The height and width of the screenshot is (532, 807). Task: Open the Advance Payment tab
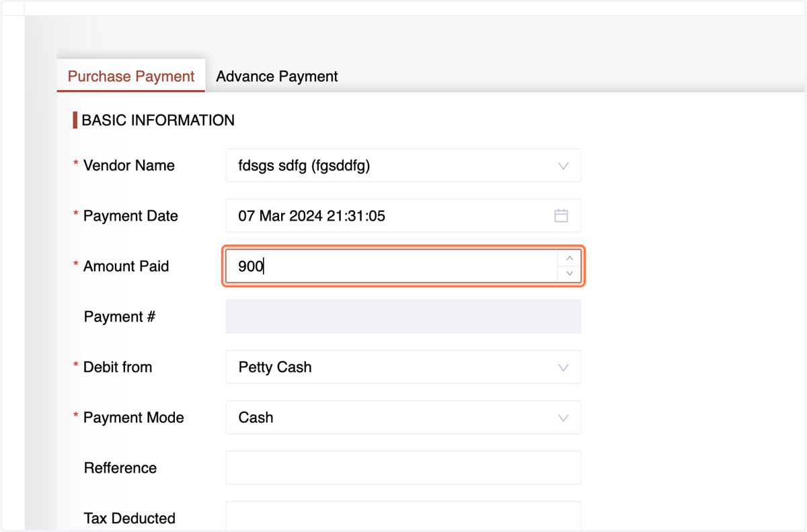(x=277, y=76)
